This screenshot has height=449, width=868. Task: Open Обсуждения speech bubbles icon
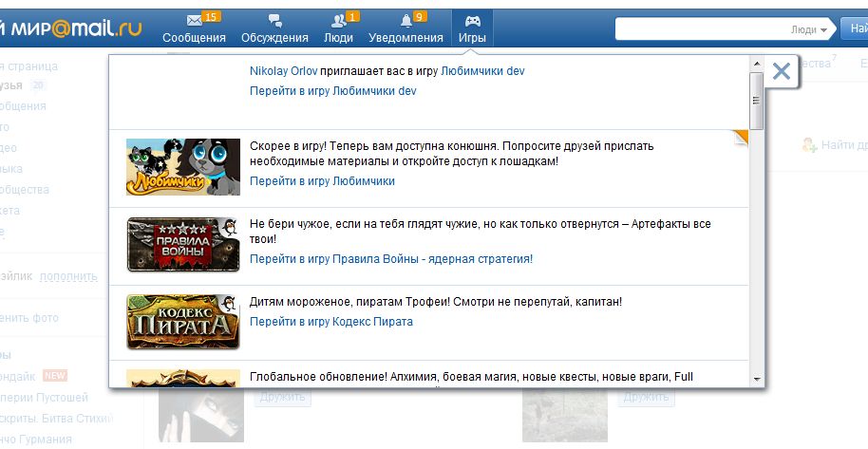tap(275, 21)
